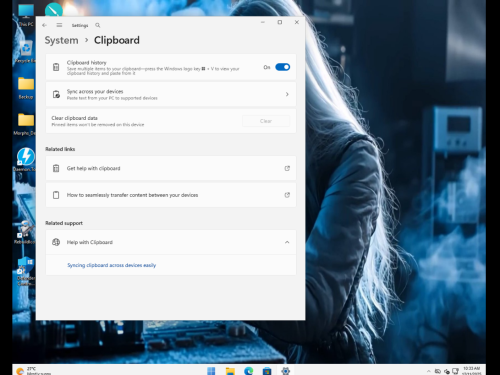Click the Settings gear icon on the taskbar
500x375 pixels.
286,371
